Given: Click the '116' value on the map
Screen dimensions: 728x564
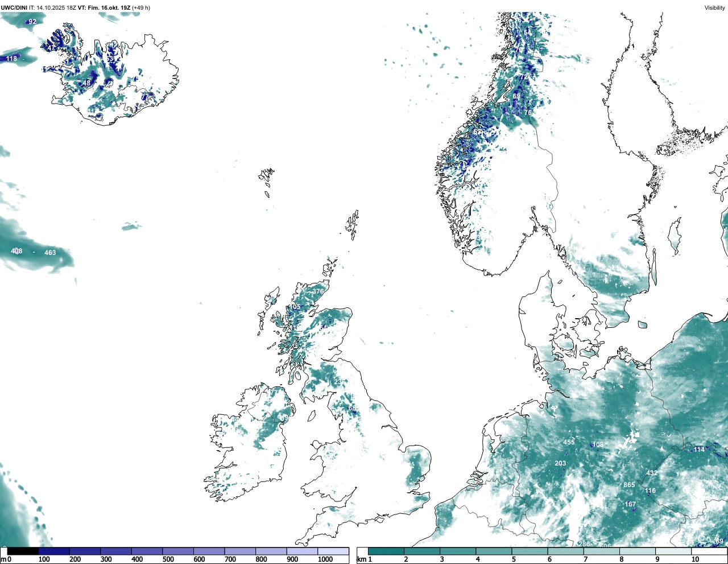Looking at the screenshot, I should point(650,491).
